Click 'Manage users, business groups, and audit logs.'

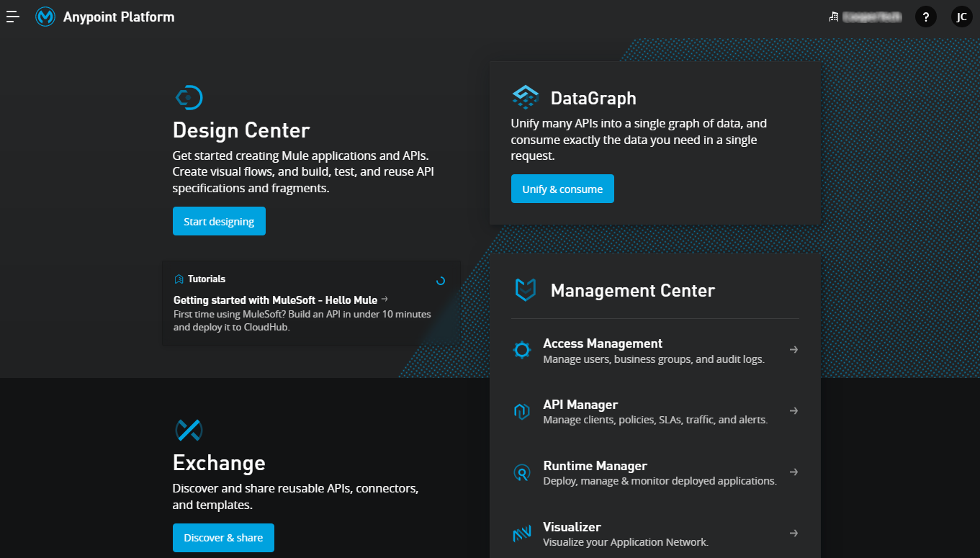(x=654, y=359)
